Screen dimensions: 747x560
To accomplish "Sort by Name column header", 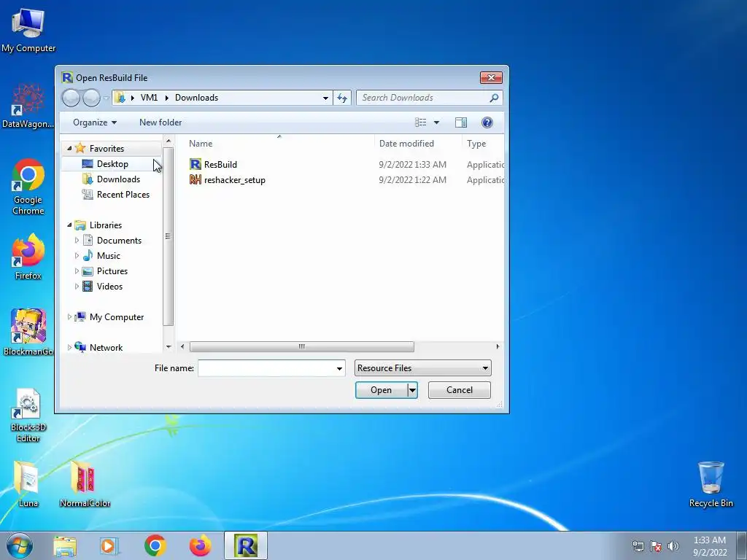I will coord(201,144).
